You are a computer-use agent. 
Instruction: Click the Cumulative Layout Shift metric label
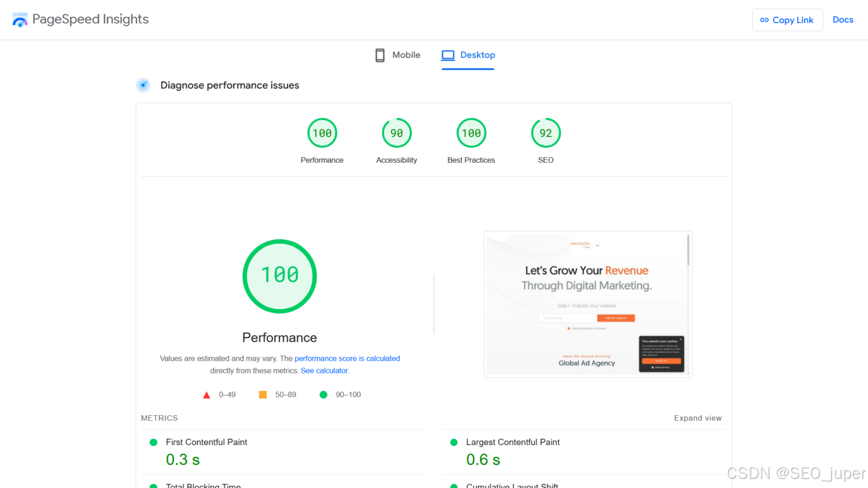(512, 485)
